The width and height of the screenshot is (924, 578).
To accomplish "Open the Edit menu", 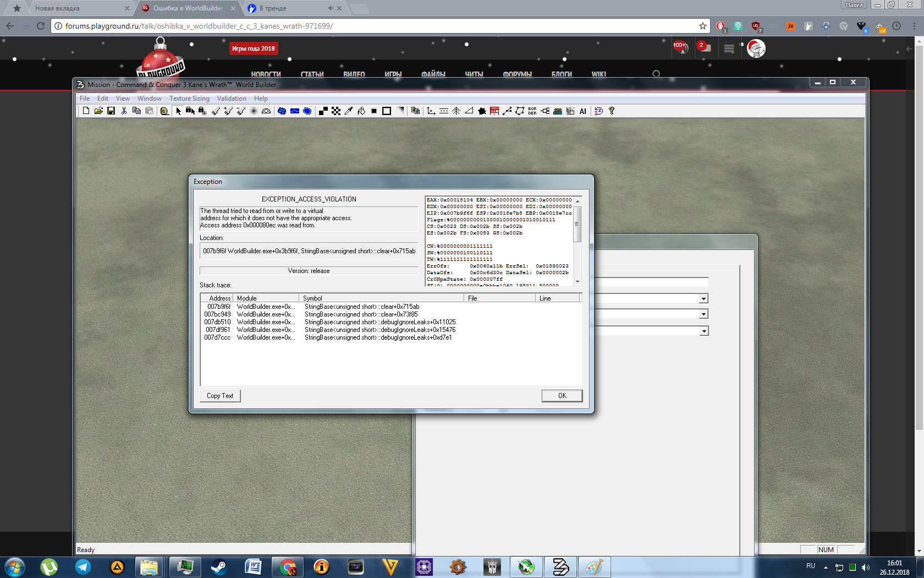I will click(x=103, y=99).
